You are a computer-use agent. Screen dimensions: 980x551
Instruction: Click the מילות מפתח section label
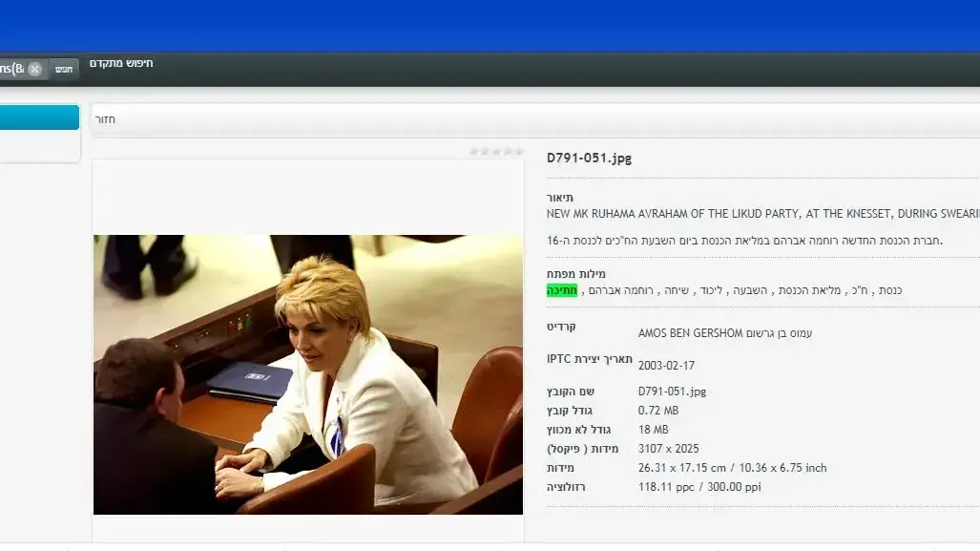[x=575, y=274]
